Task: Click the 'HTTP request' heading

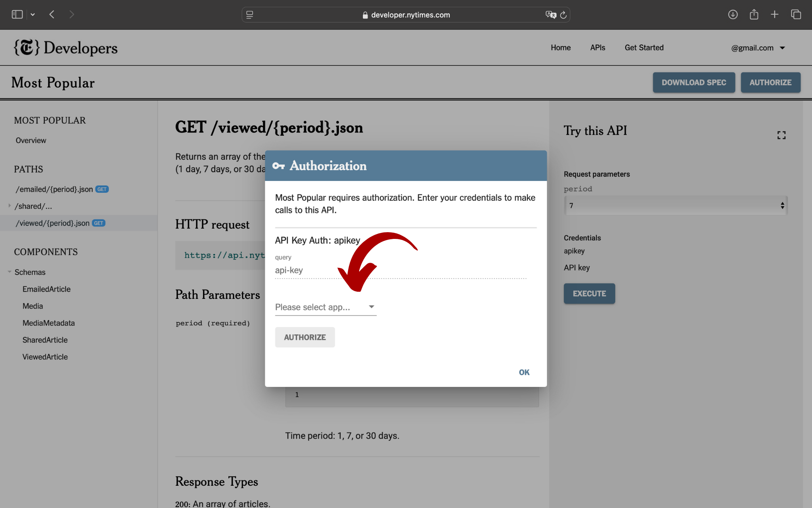Action: coord(212,225)
